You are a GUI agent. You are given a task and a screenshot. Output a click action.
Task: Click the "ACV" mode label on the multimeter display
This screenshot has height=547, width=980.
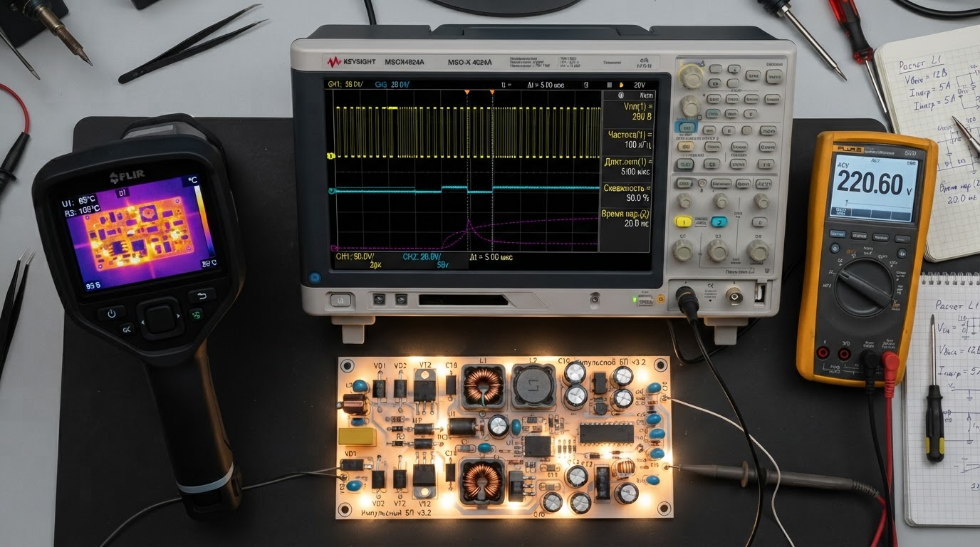843,166
